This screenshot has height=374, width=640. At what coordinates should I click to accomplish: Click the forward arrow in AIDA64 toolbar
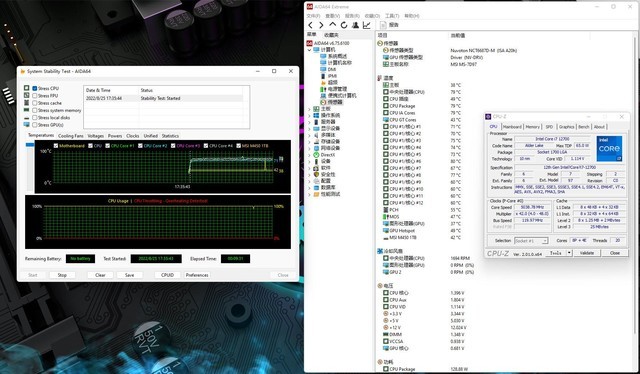pos(321,25)
